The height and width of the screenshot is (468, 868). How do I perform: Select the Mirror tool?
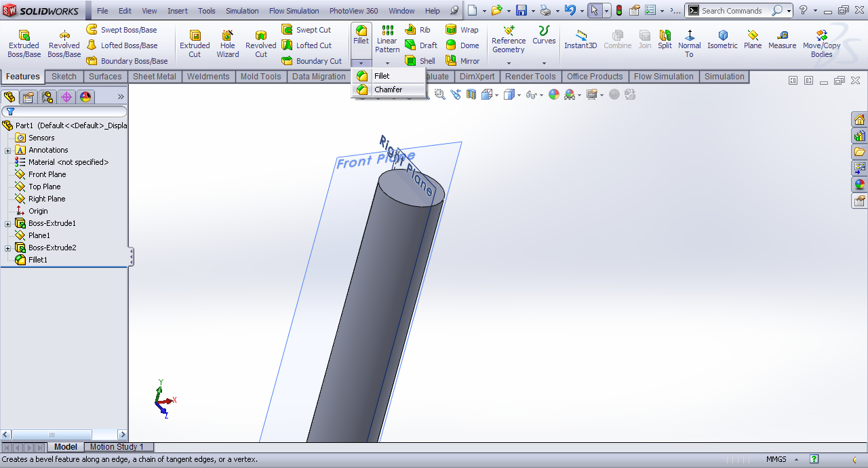[462, 61]
